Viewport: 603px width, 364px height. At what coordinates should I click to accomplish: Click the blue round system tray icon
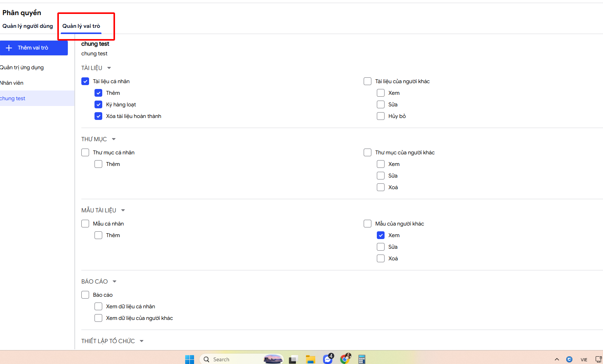pyautogui.click(x=569, y=359)
